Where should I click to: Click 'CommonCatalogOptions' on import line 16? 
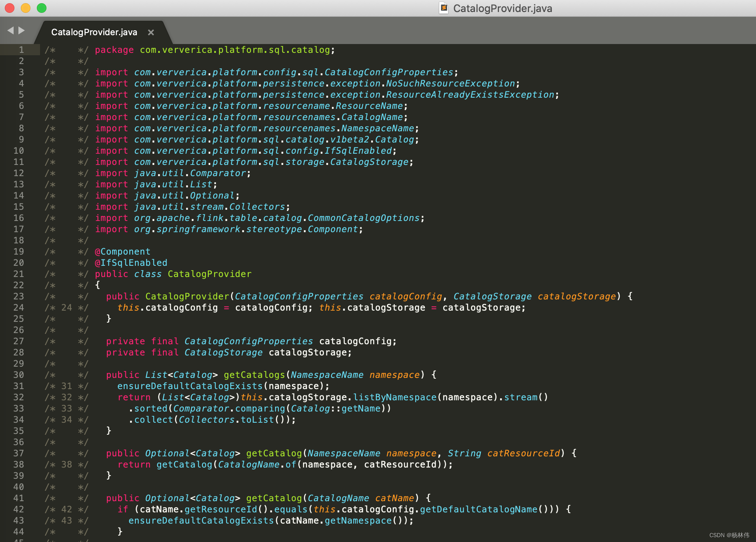[x=364, y=218]
